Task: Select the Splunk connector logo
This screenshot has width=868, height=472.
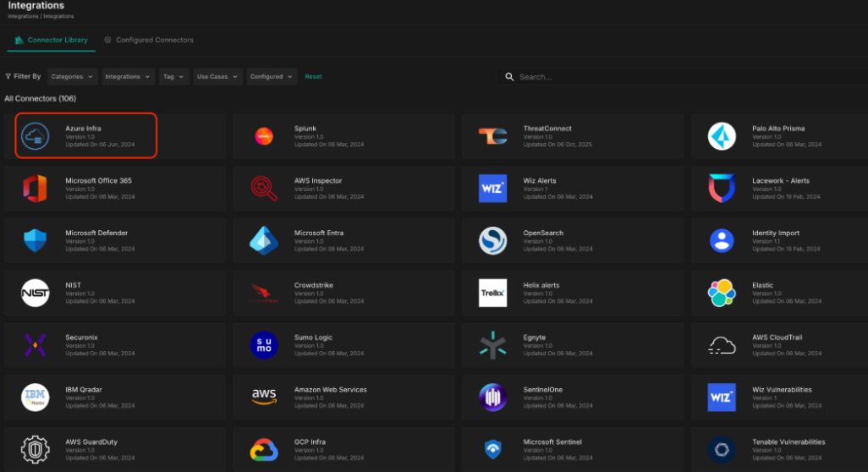Action: tap(264, 136)
